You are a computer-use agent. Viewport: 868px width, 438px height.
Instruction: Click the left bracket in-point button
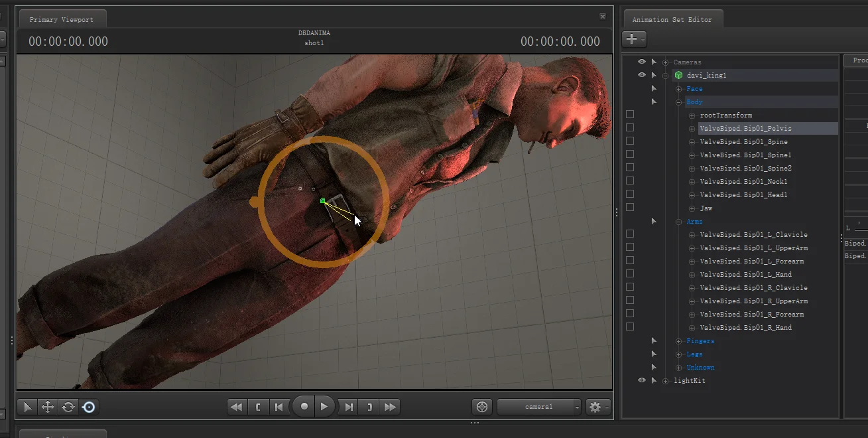(x=258, y=407)
